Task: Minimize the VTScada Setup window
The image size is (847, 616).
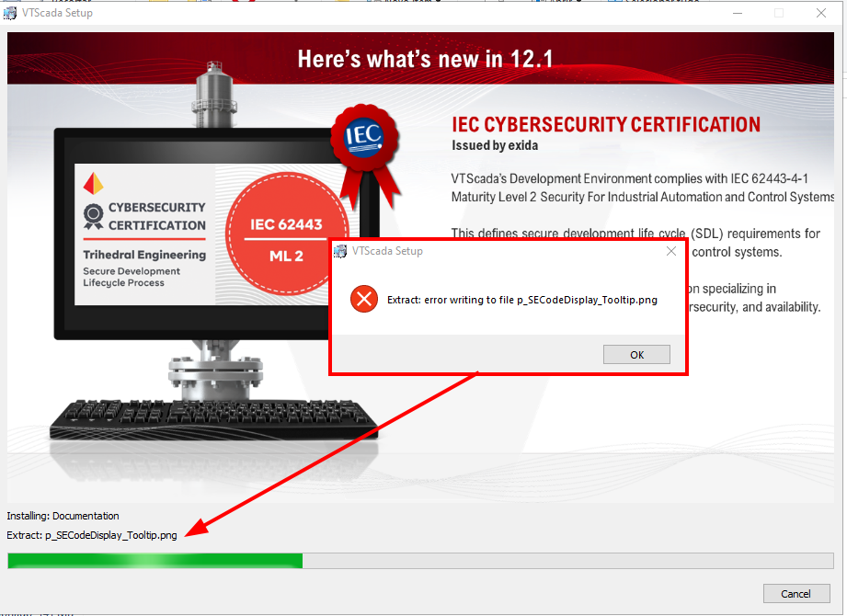Action: point(738,13)
